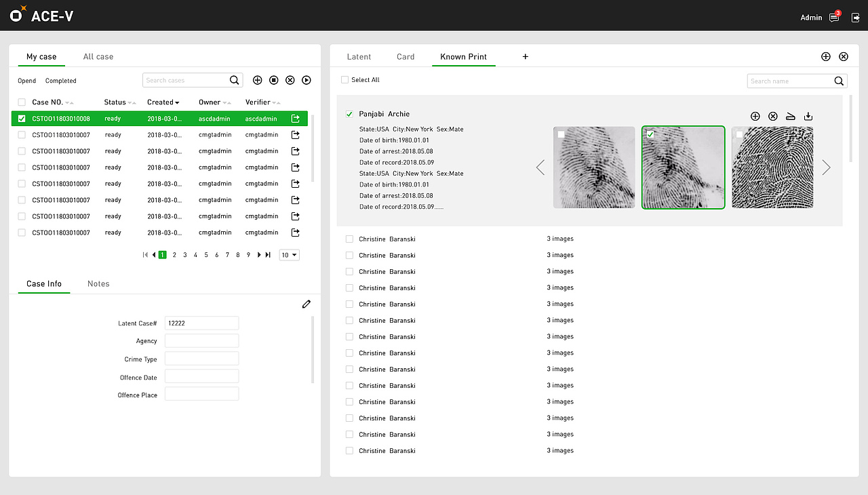The image size is (868, 495).
Task: Click the edit pencil in Case Info panel
Action: click(306, 304)
